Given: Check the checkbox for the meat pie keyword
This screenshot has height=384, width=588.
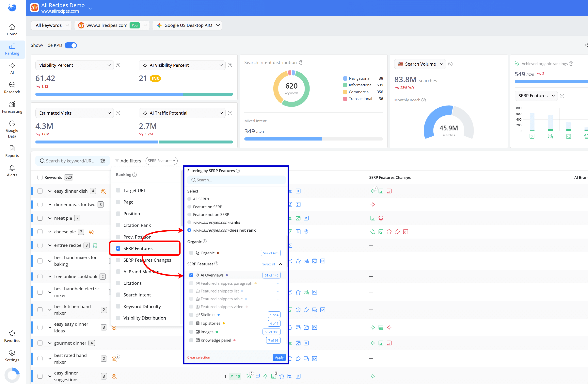Looking at the screenshot, I should pos(40,218).
